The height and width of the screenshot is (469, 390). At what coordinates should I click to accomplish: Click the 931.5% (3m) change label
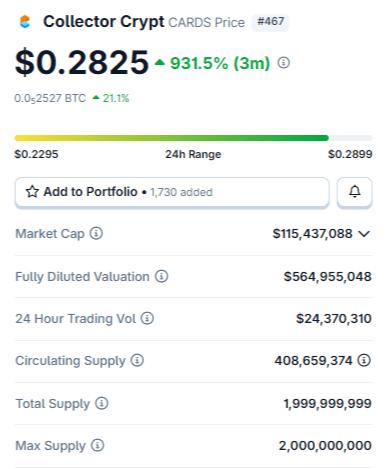(x=220, y=63)
